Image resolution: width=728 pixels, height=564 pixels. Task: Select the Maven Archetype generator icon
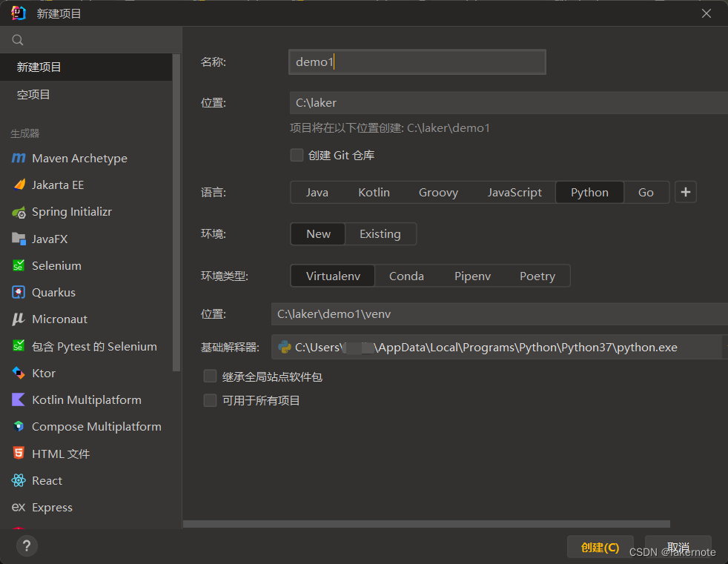point(19,159)
